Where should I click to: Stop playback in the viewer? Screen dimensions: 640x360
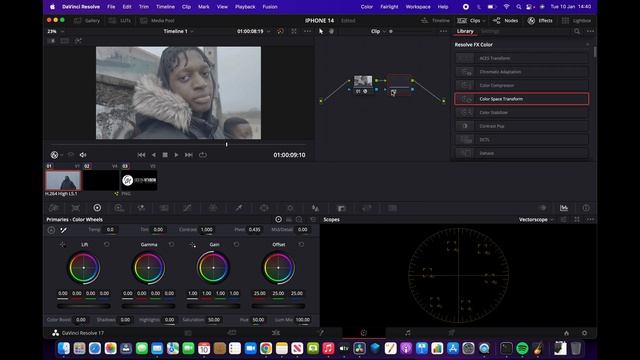coord(165,155)
